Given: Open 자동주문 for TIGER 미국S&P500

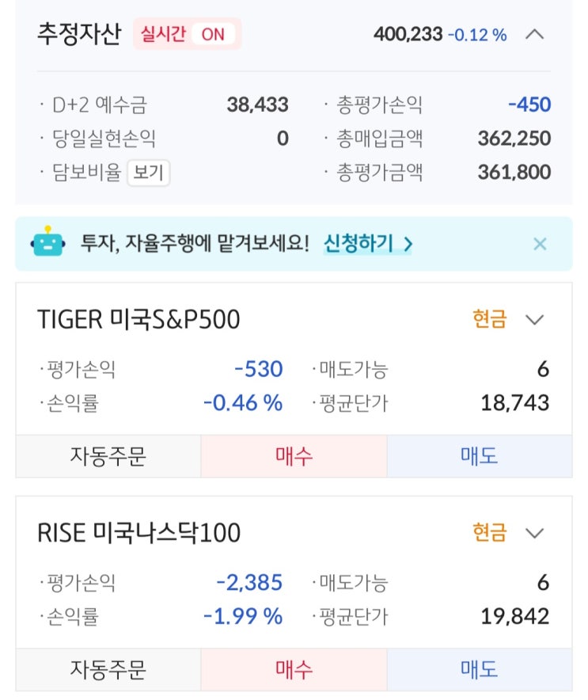Looking at the screenshot, I should coord(108,456).
